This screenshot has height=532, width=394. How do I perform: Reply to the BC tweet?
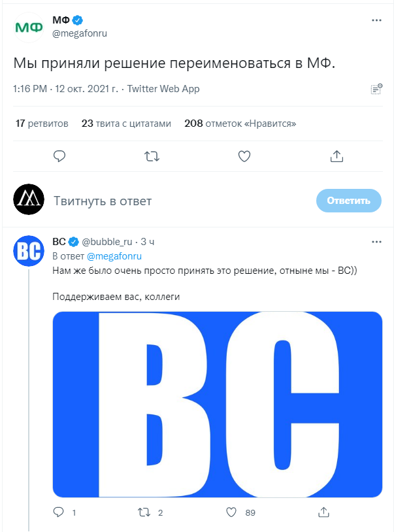[x=58, y=513]
